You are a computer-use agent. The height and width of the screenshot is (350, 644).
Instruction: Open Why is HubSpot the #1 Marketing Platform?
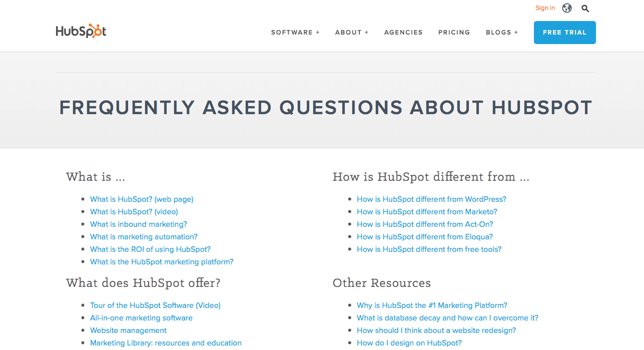tap(432, 305)
